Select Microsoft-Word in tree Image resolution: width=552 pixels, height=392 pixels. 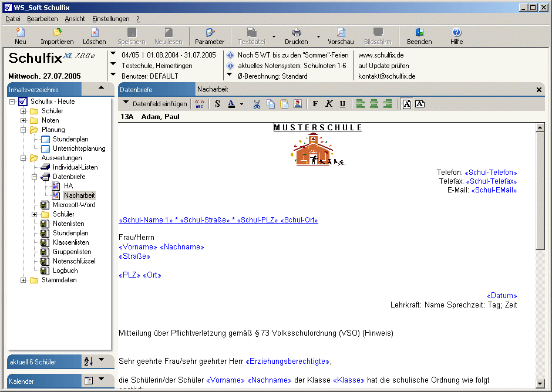[74, 205]
